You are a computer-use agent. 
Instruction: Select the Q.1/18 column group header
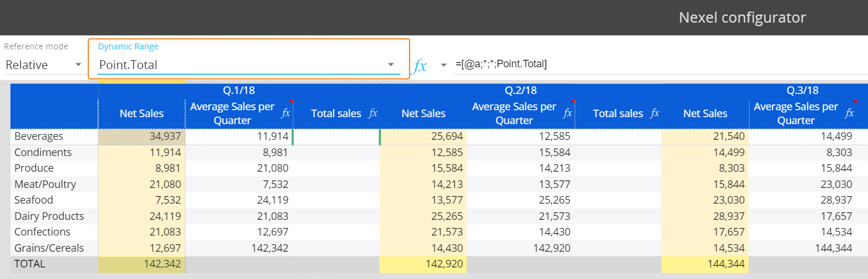[239, 90]
